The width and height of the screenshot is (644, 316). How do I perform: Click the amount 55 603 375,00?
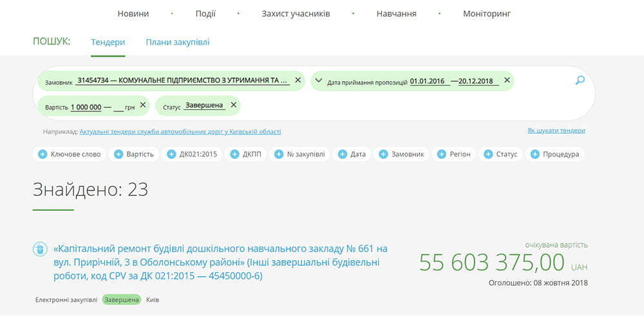click(491, 263)
